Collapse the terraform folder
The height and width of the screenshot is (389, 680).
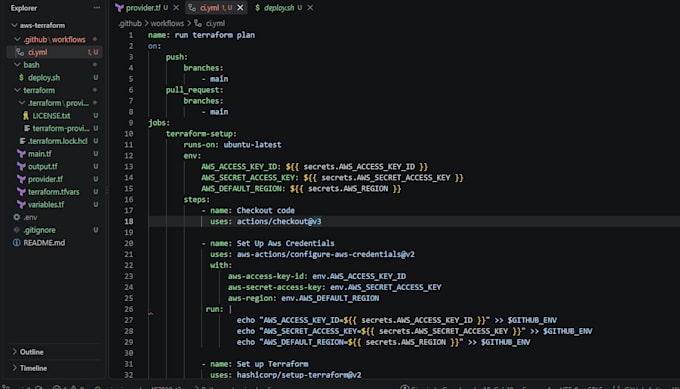pos(17,90)
